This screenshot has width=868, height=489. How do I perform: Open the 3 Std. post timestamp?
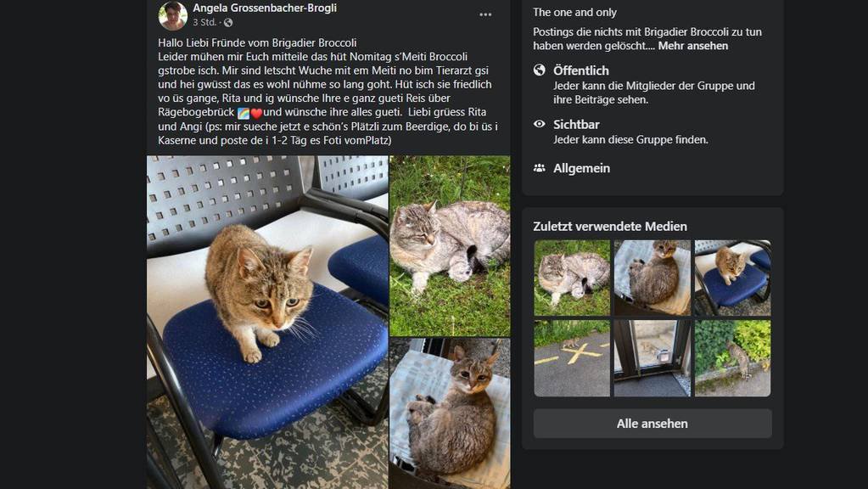[204, 23]
